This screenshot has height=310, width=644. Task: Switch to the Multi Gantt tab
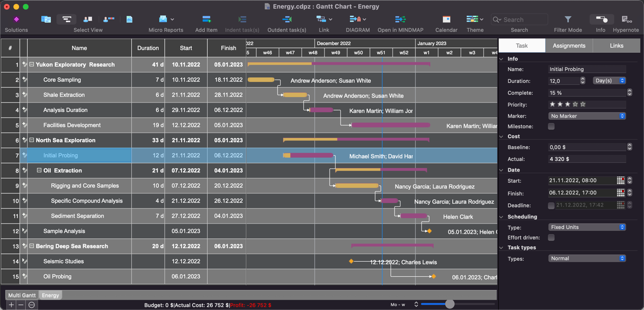22,295
